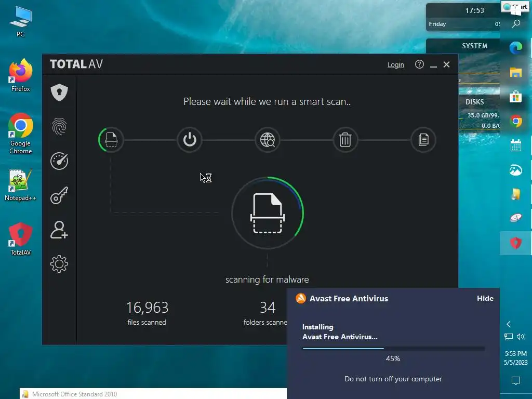
Task: Open the speedometer system tune-up section
Action: tap(59, 161)
